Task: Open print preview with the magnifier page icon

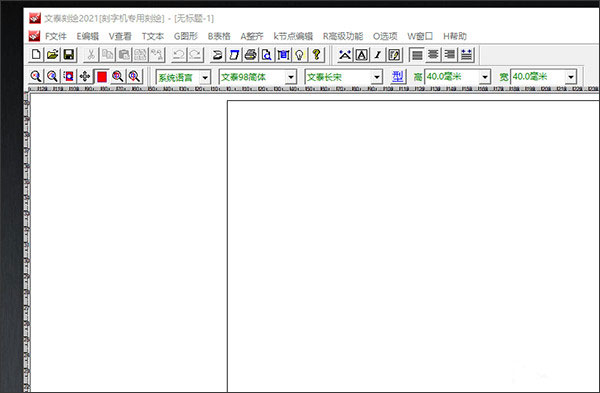Action: [x=267, y=55]
